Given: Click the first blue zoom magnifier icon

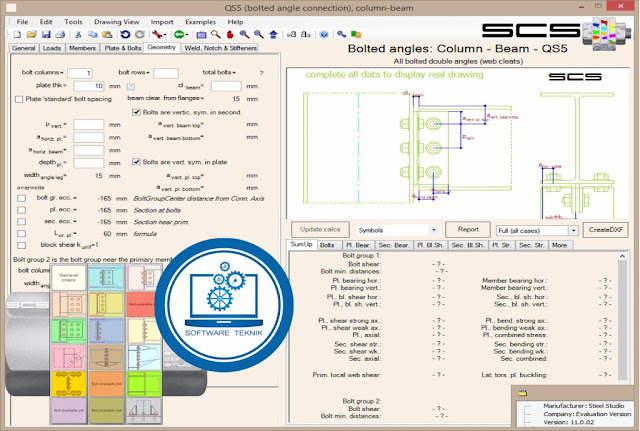Looking at the screenshot, I should pyautogui.click(x=244, y=34).
